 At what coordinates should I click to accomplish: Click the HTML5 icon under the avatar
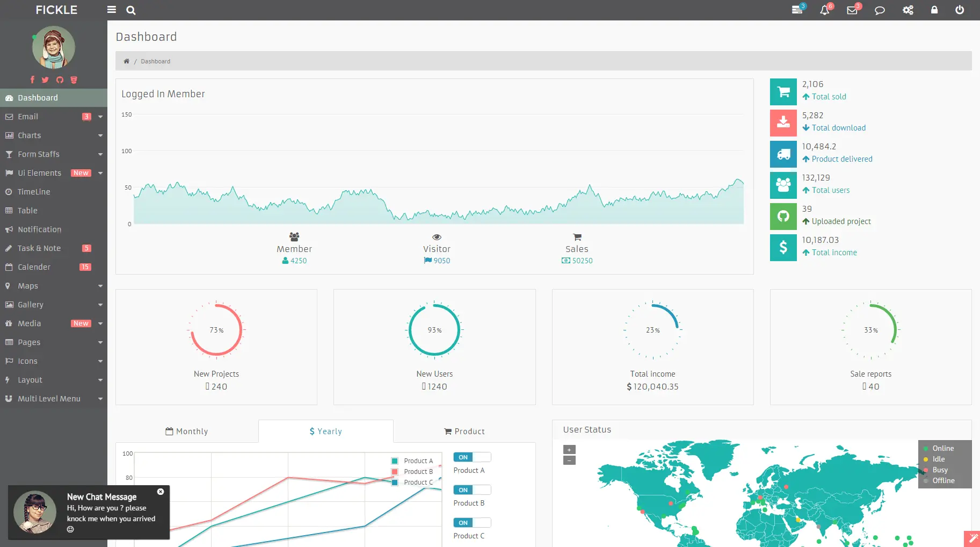(74, 80)
